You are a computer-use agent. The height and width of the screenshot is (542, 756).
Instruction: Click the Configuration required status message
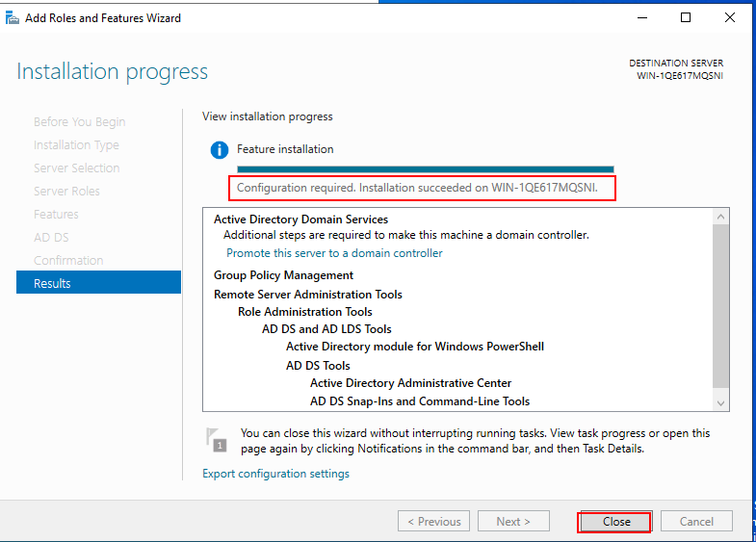[417, 188]
